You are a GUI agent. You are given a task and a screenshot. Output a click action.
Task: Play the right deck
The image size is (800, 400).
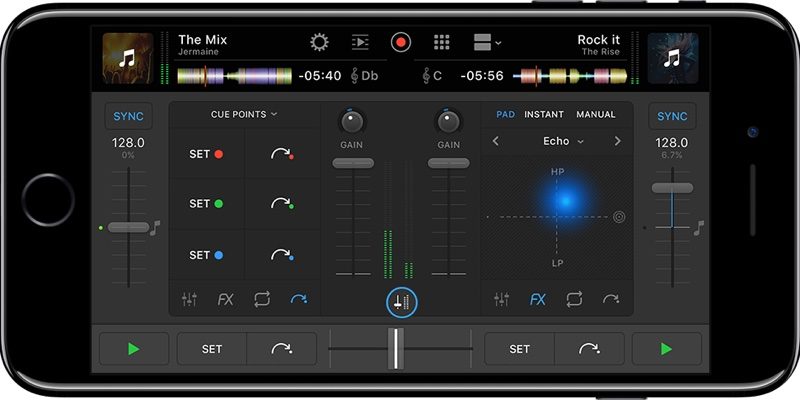pyautogui.click(x=666, y=349)
